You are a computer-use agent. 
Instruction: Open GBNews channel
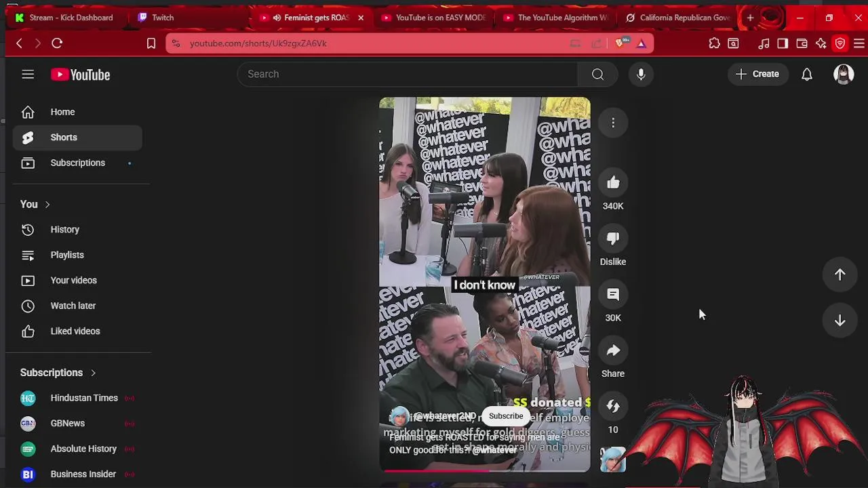[77, 424]
